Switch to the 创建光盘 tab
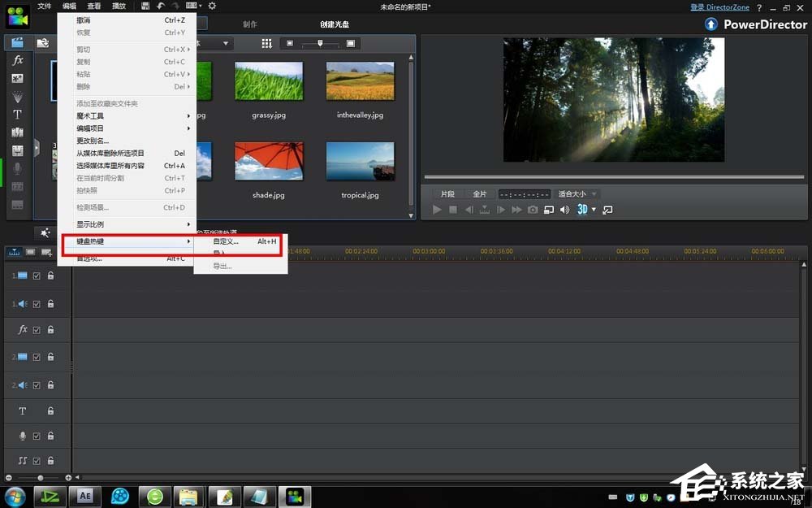The height and width of the screenshot is (508, 812). pyautogui.click(x=335, y=24)
